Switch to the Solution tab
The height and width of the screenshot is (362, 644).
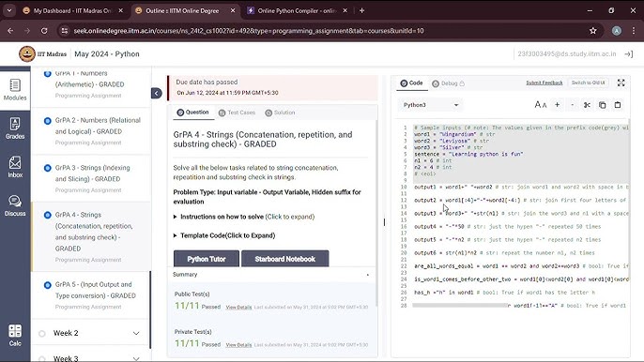point(280,113)
